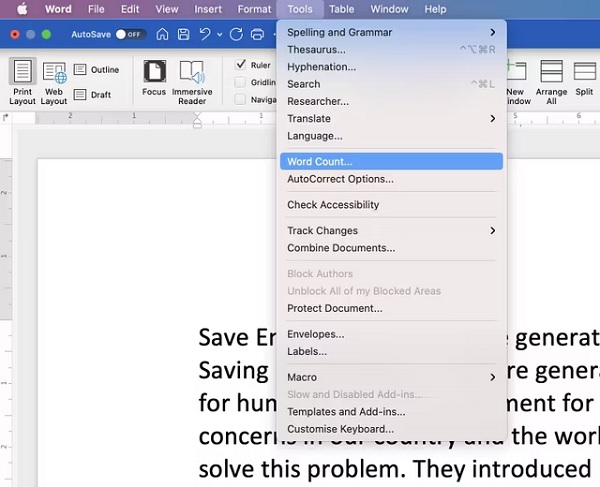Click the Undo arrow icon

click(x=205, y=34)
